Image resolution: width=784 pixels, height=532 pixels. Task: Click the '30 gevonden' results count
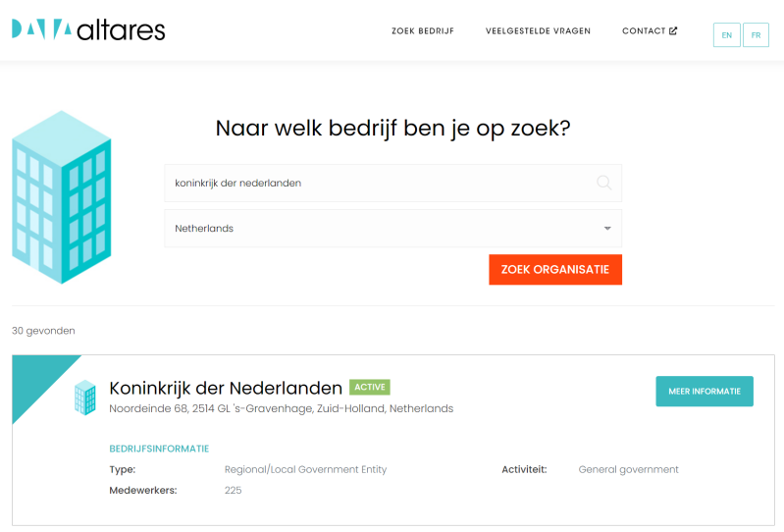coord(43,331)
